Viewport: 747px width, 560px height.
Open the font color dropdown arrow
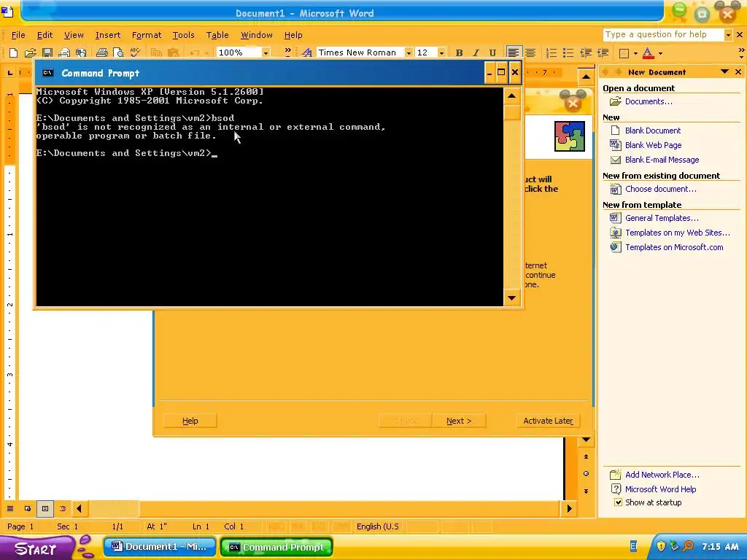point(660,53)
